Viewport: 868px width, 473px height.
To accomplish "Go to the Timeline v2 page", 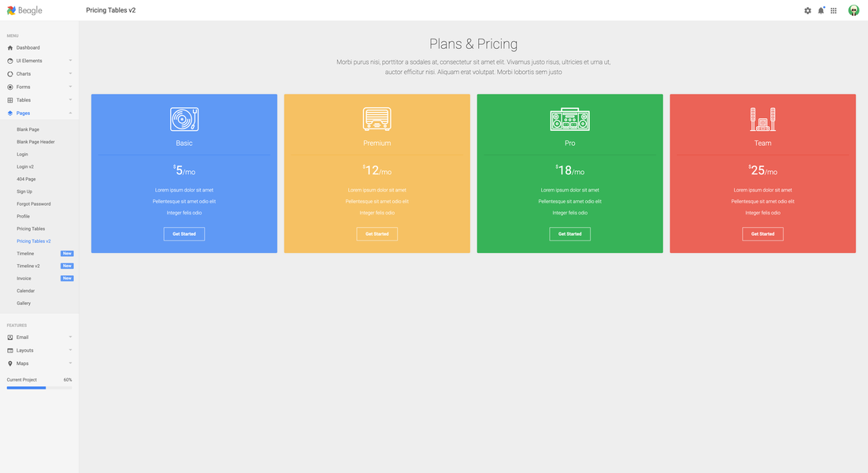I will point(28,266).
